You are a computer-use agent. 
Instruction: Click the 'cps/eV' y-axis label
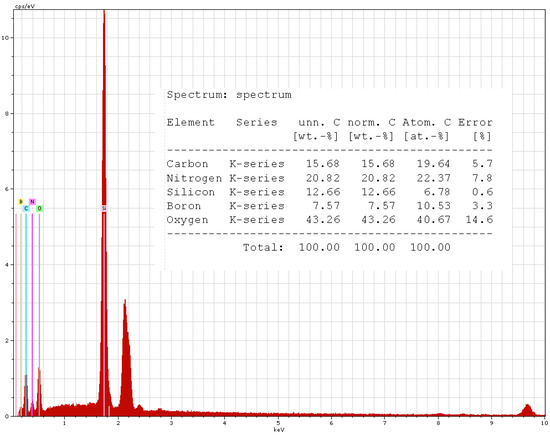click(25, 6)
